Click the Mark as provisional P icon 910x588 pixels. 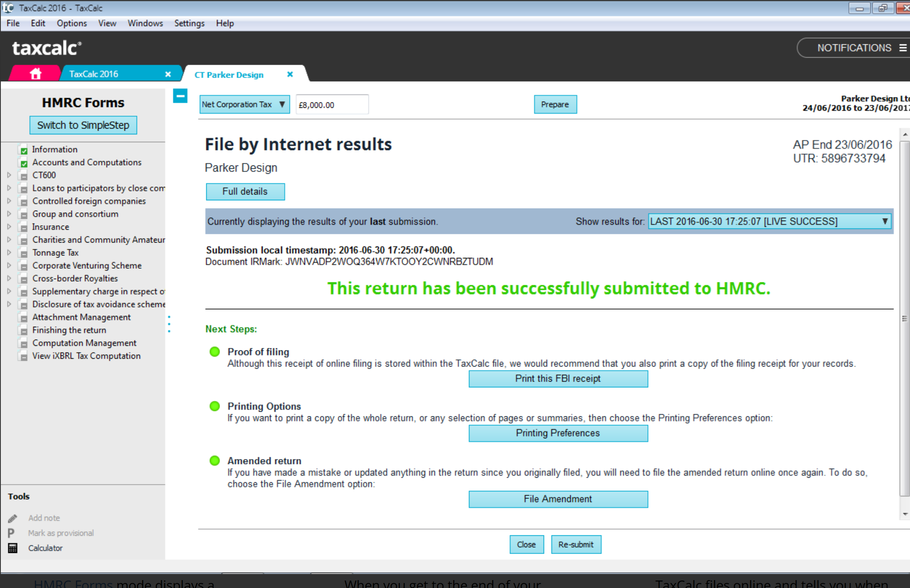click(x=11, y=533)
